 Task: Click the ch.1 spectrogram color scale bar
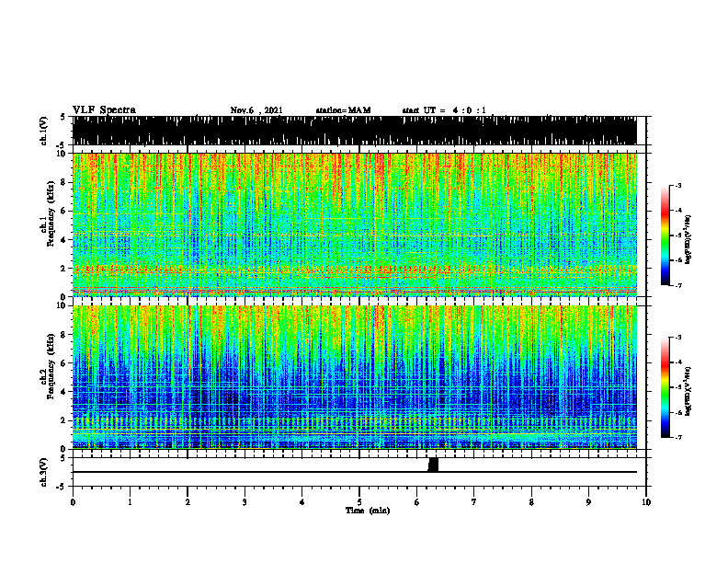[665, 236]
